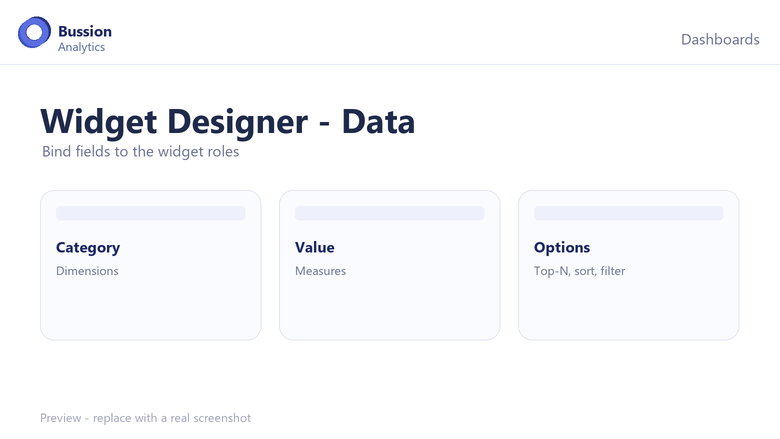
Task: Click the Top-N, sort, filter text
Action: coord(580,271)
